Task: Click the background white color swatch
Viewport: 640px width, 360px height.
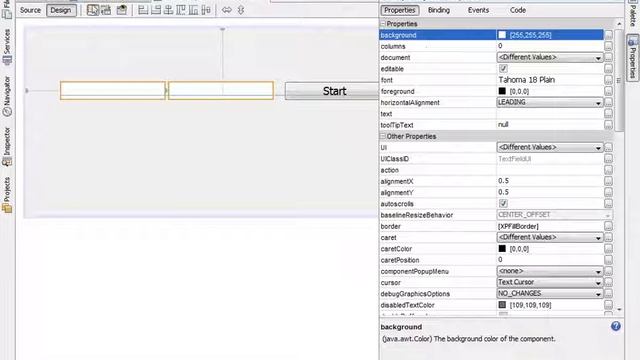Action: (x=502, y=35)
